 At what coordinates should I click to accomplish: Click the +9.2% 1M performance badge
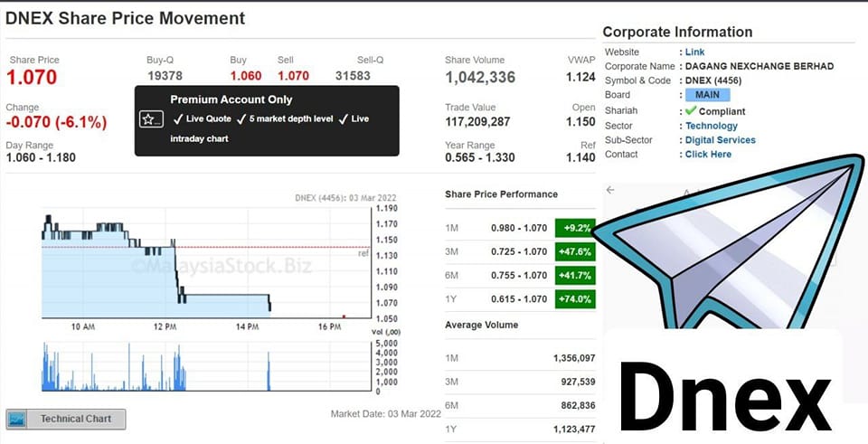coord(575,228)
